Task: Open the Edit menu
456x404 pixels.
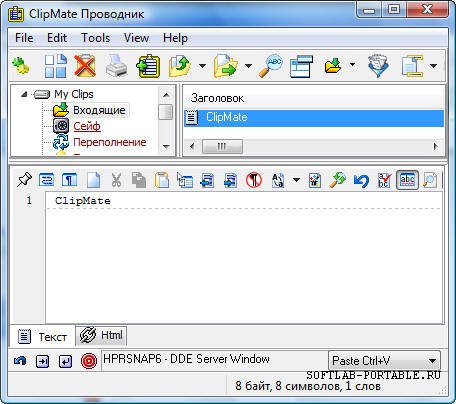Action: click(57, 38)
